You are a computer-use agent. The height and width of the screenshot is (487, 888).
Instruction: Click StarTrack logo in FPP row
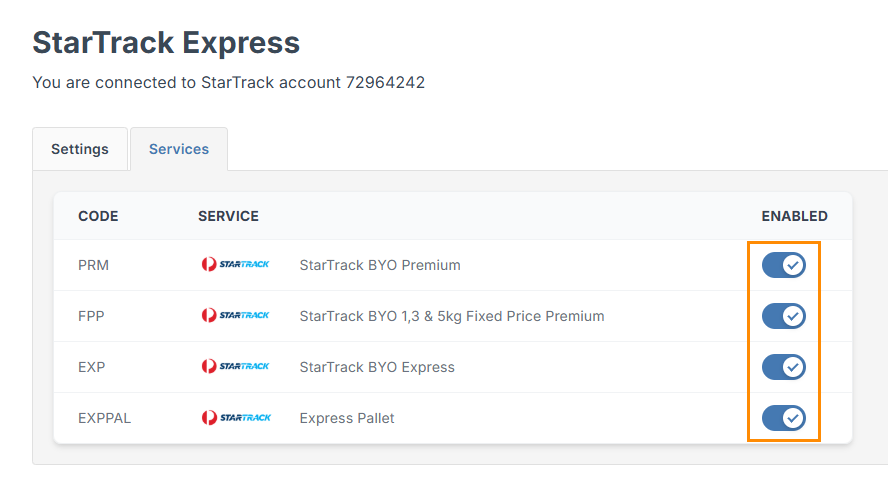(x=235, y=316)
